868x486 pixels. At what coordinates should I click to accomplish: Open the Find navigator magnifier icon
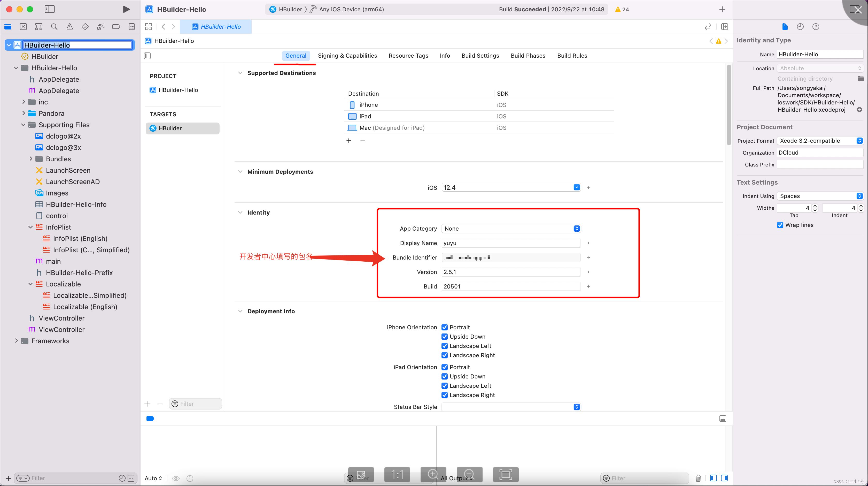[54, 27]
